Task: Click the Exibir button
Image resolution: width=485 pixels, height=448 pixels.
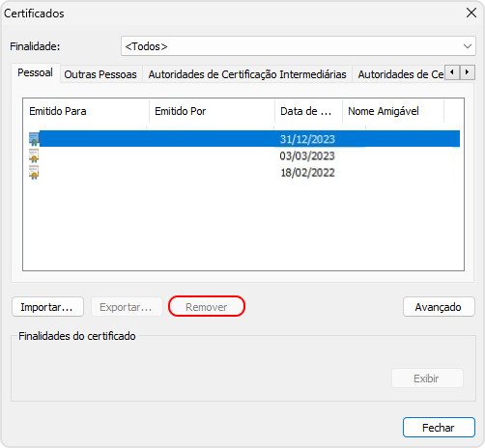Action: tap(427, 378)
